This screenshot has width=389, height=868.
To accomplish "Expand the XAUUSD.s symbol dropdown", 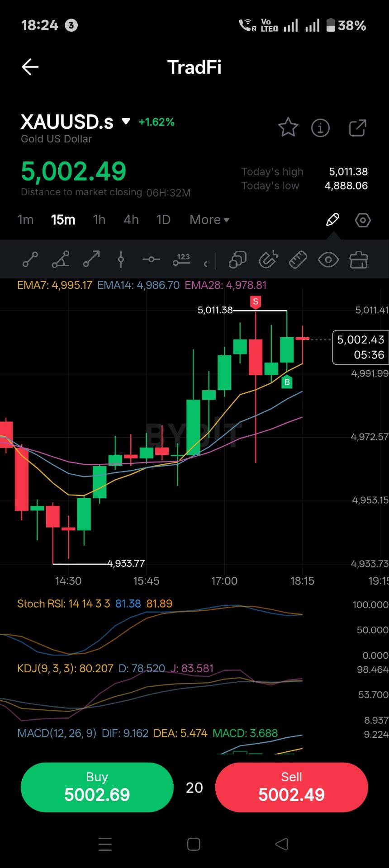I will (126, 122).
